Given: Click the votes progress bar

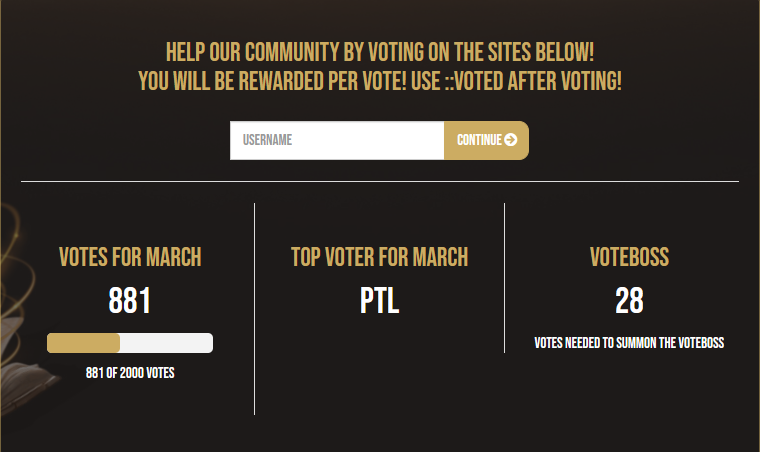Looking at the screenshot, I should [130, 343].
